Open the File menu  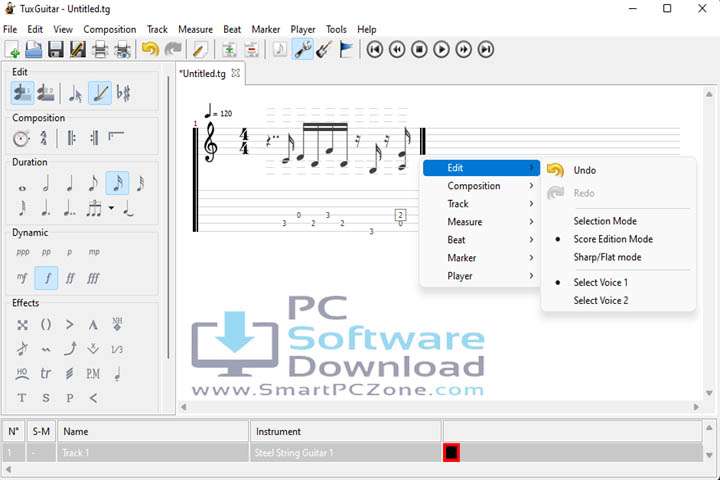tap(10, 29)
